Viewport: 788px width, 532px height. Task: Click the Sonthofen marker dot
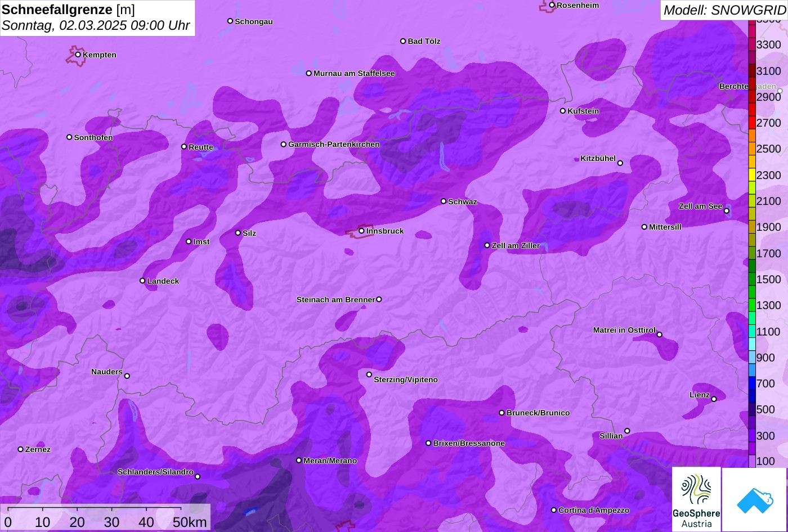click(69, 137)
